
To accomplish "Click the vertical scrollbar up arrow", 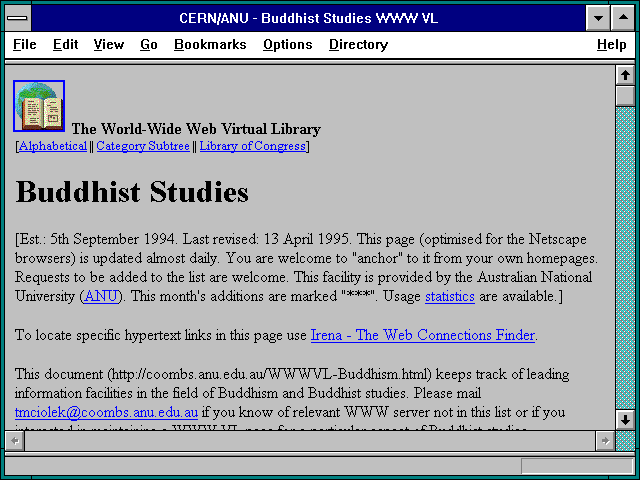I will [625, 75].
